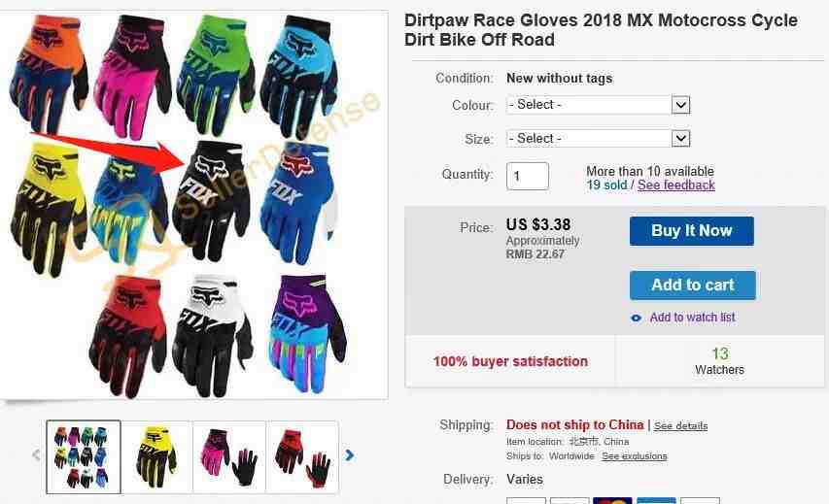The image size is (829, 504).
Task: Click the main product gloves image
Action: coord(193,205)
